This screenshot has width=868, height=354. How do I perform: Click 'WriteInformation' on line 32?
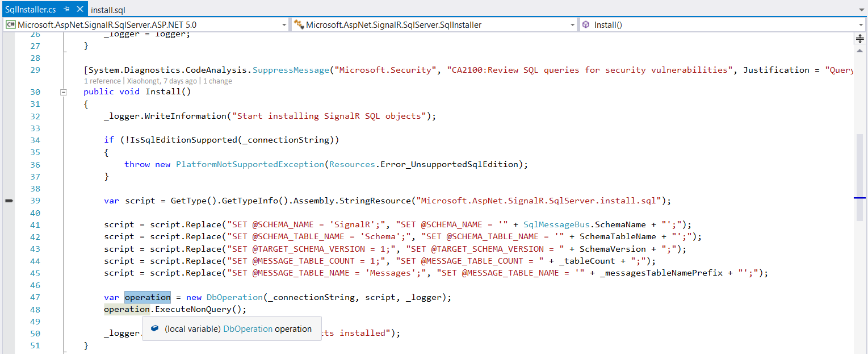(x=186, y=116)
